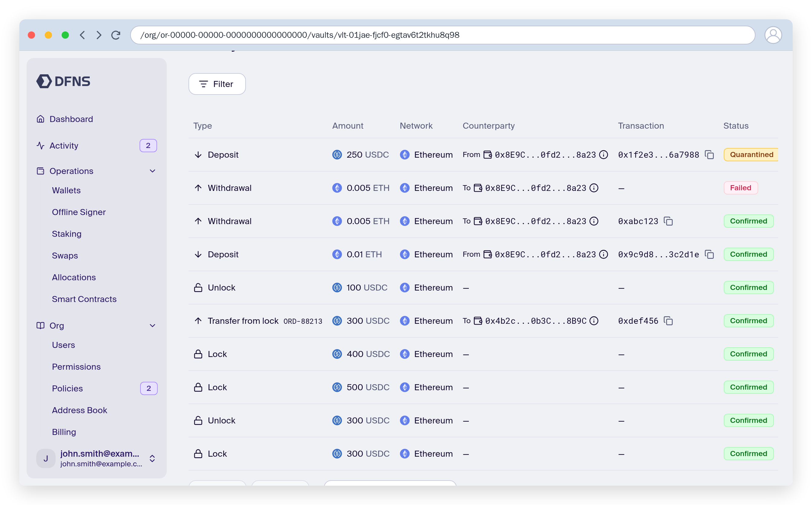This screenshot has width=812, height=505.
Task: Copy the 0xdef456 transaction hash
Action: coord(668,321)
